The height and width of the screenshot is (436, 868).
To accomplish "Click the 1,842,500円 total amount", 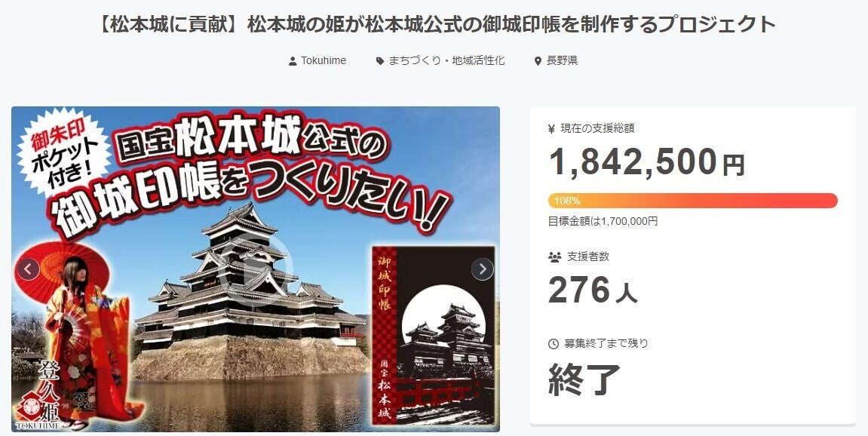I will tap(646, 162).
